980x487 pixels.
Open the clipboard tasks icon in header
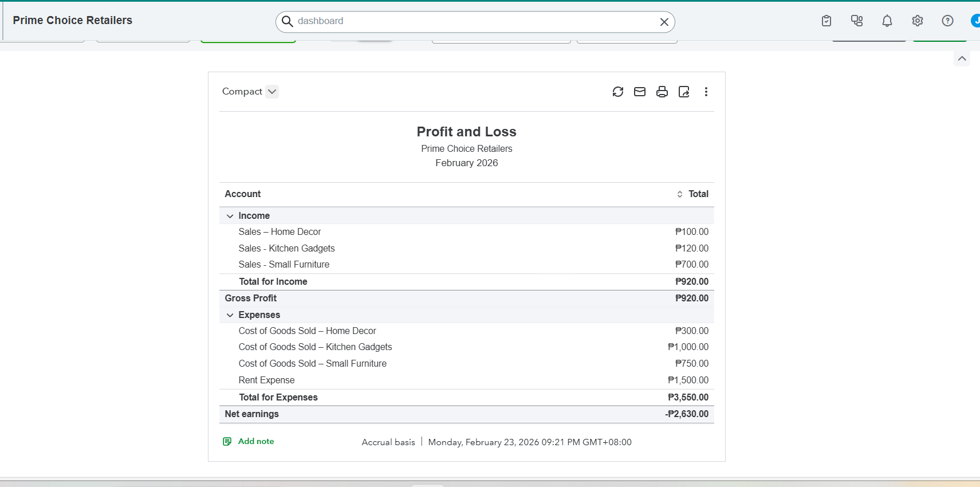826,21
